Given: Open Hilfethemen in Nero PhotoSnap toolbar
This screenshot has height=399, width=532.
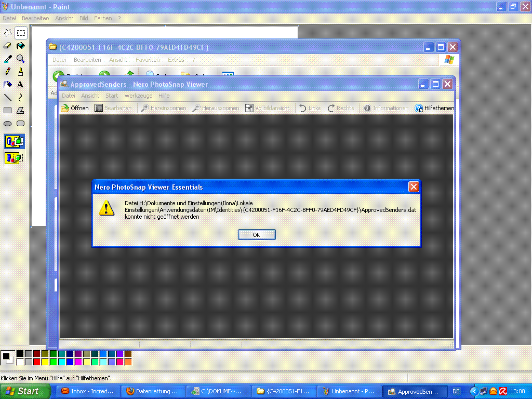Looking at the screenshot, I should point(434,108).
